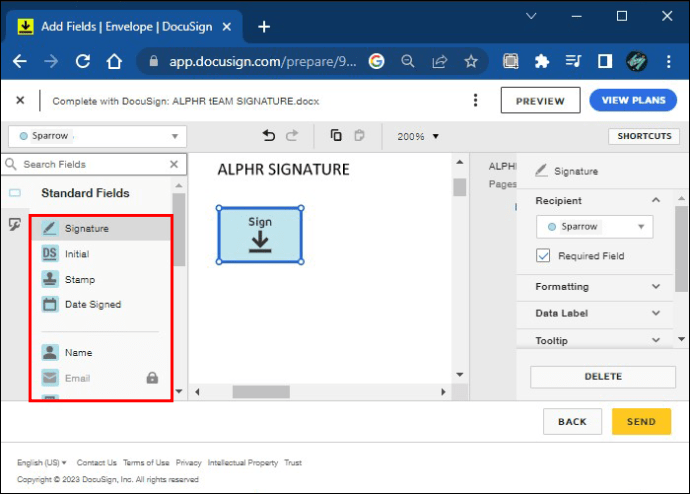Click the Google icon in address bar
The image size is (690, 494).
376,61
